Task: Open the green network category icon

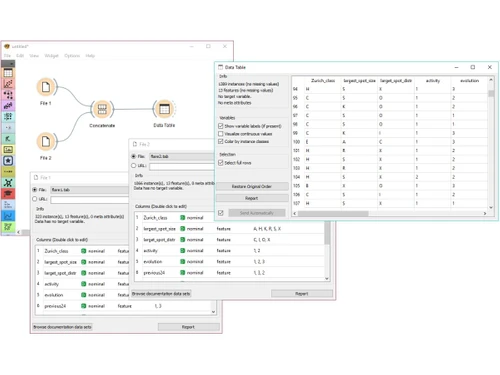Action: tap(8, 183)
